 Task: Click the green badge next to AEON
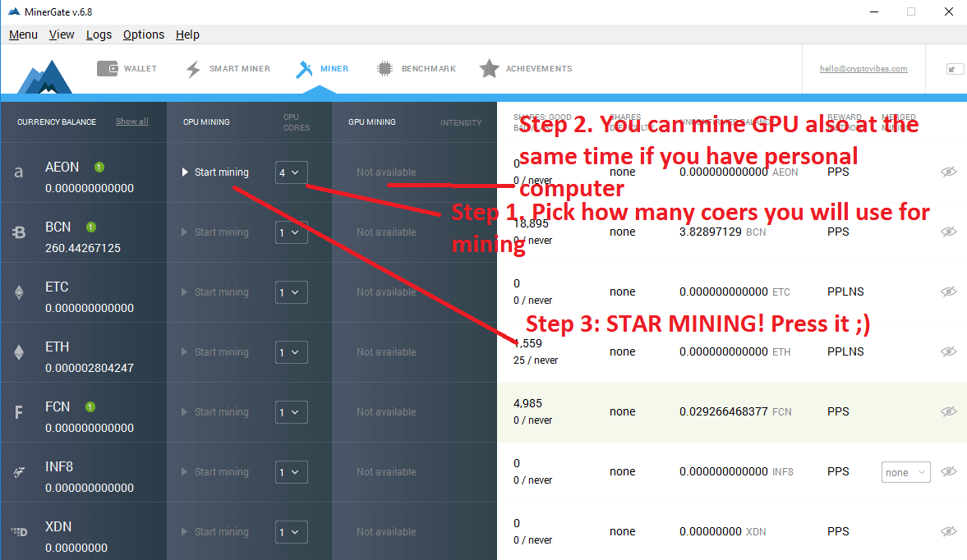(99, 167)
